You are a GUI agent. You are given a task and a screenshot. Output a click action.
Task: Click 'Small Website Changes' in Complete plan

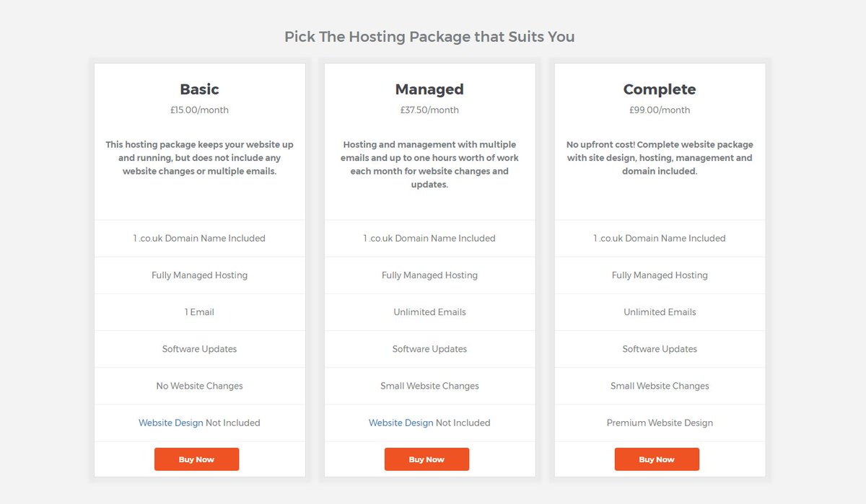click(660, 386)
